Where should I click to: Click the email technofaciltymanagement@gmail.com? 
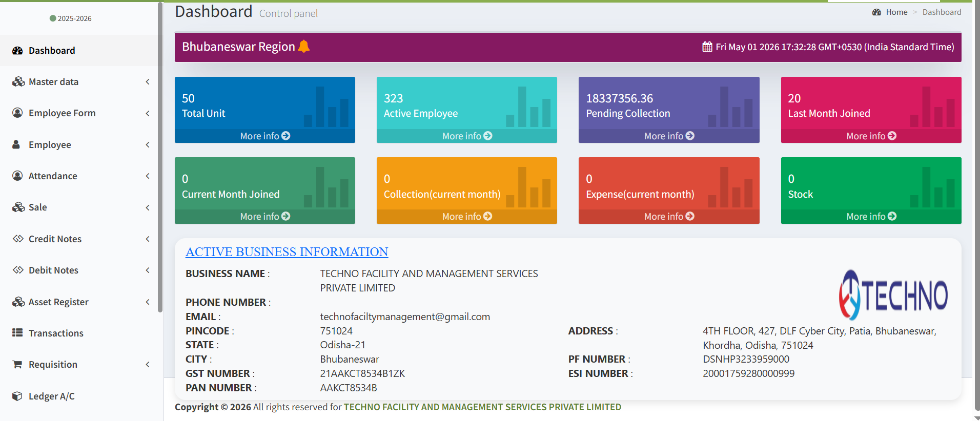405,317
